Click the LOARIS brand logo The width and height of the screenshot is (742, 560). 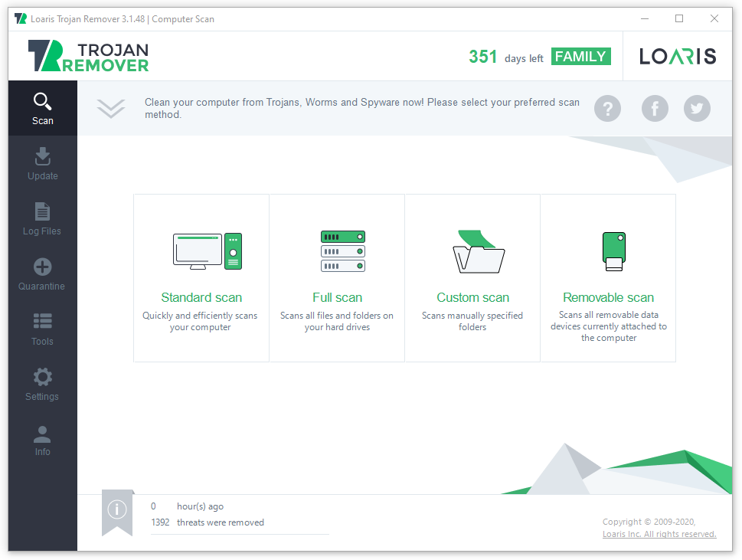point(678,57)
